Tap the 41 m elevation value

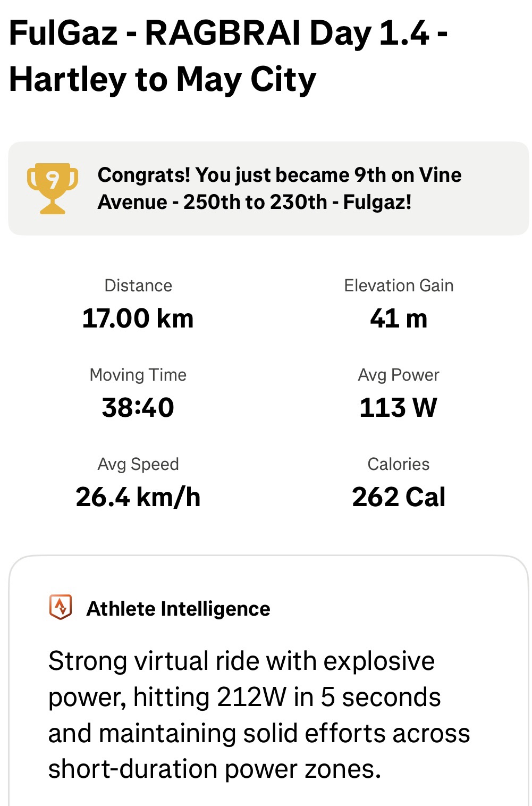(x=399, y=318)
